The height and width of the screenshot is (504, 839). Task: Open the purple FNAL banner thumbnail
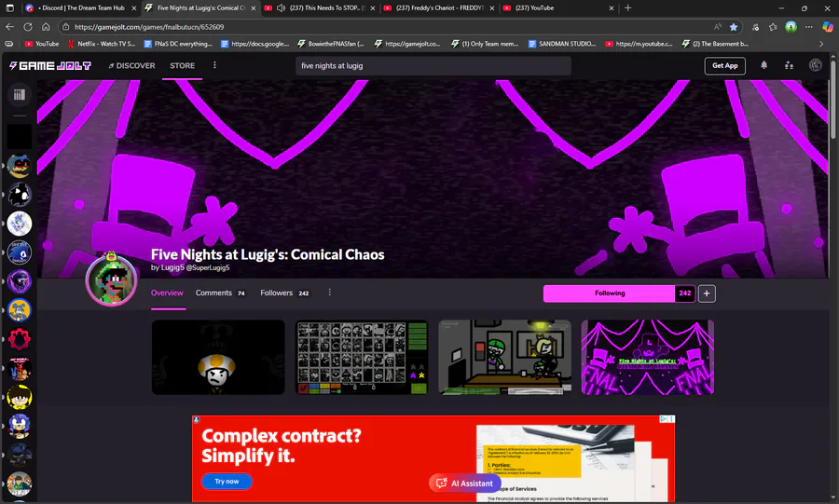(x=648, y=358)
